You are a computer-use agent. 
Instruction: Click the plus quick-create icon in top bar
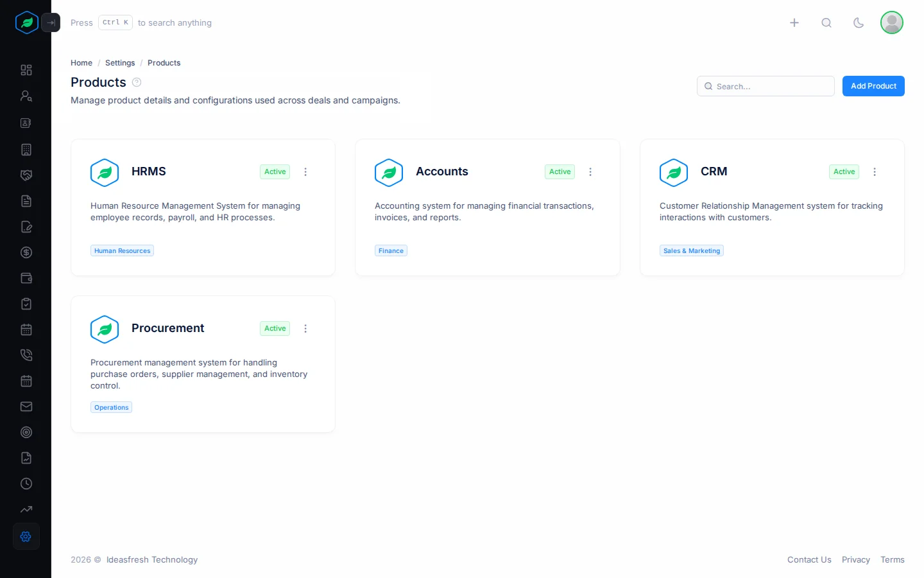tap(794, 22)
